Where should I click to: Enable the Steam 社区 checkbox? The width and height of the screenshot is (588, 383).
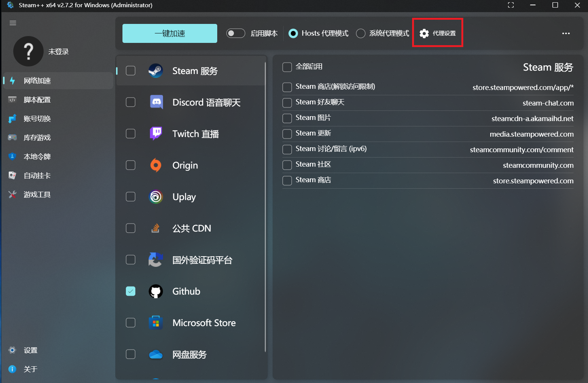point(287,165)
